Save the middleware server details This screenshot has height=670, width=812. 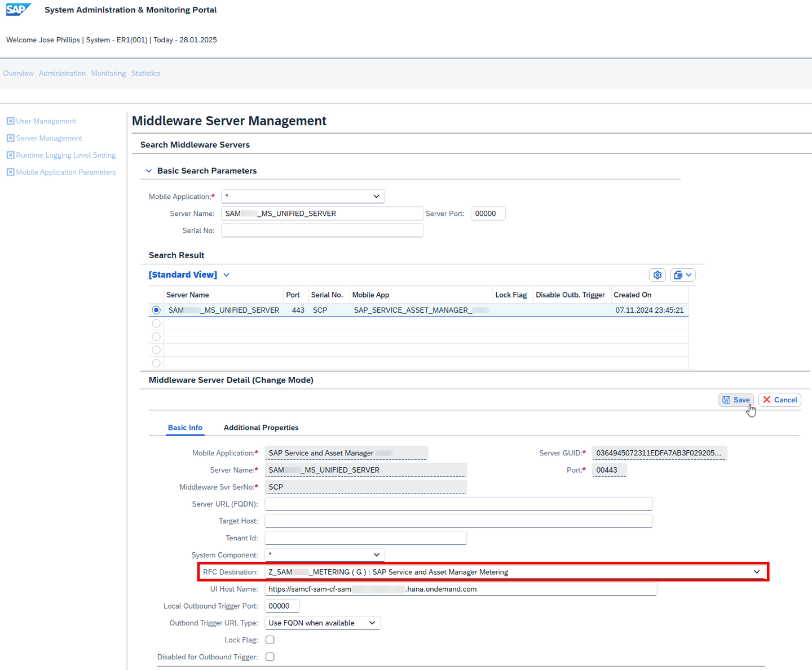point(736,400)
